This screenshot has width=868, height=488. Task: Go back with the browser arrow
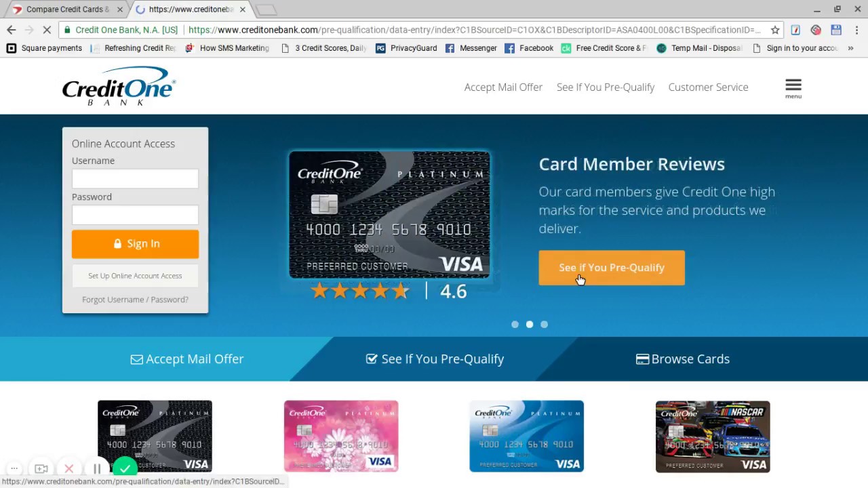pyautogui.click(x=11, y=30)
